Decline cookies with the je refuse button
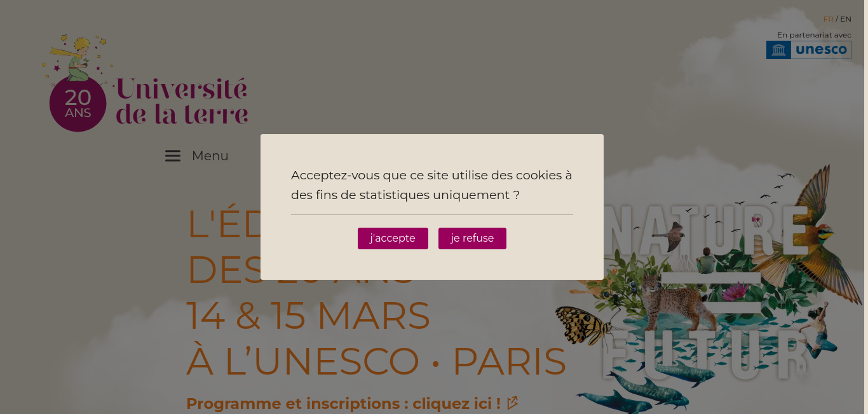Screen dimensions: 868x414 (472, 238)
